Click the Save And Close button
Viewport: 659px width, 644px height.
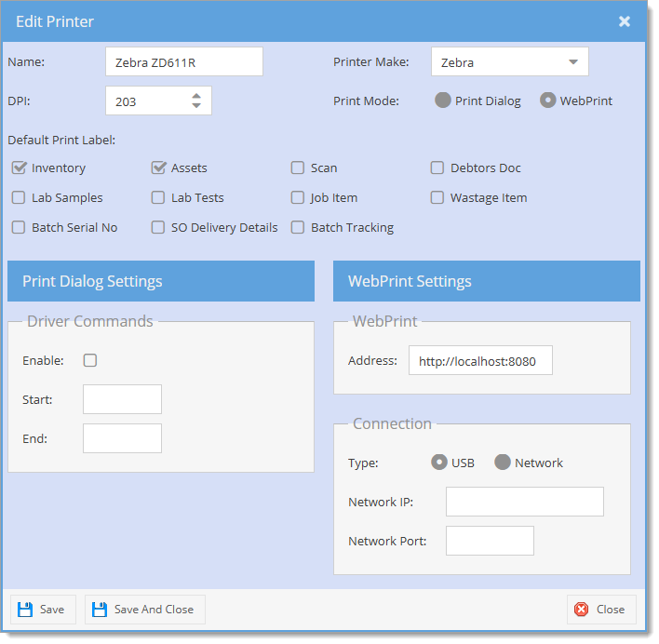tap(145, 610)
